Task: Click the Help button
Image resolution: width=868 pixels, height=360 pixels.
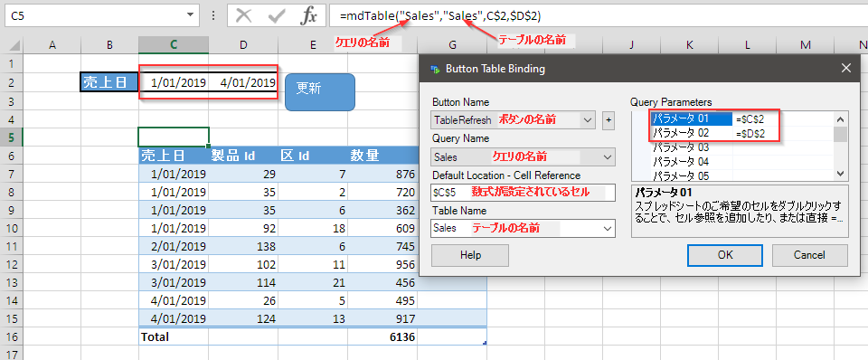Action: 470,255
